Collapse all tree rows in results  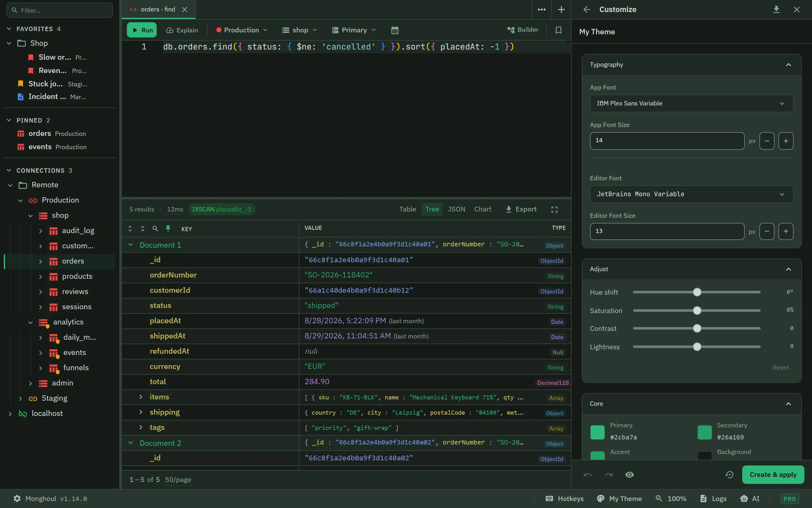(x=143, y=229)
